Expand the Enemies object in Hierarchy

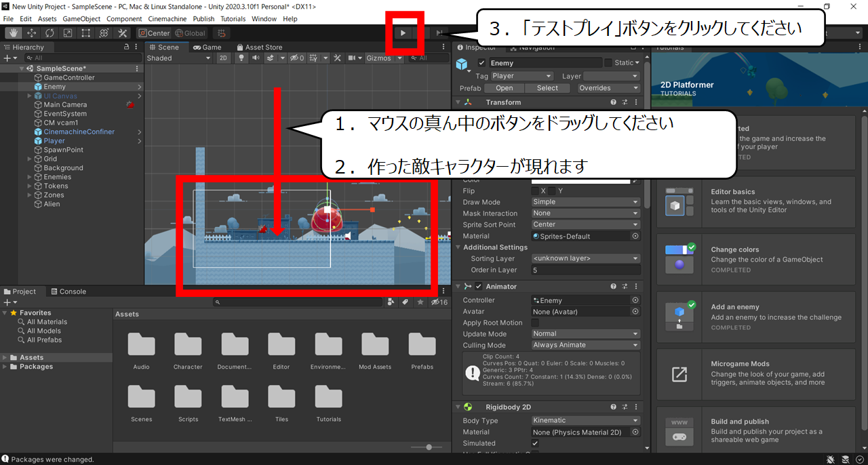coord(29,177)
